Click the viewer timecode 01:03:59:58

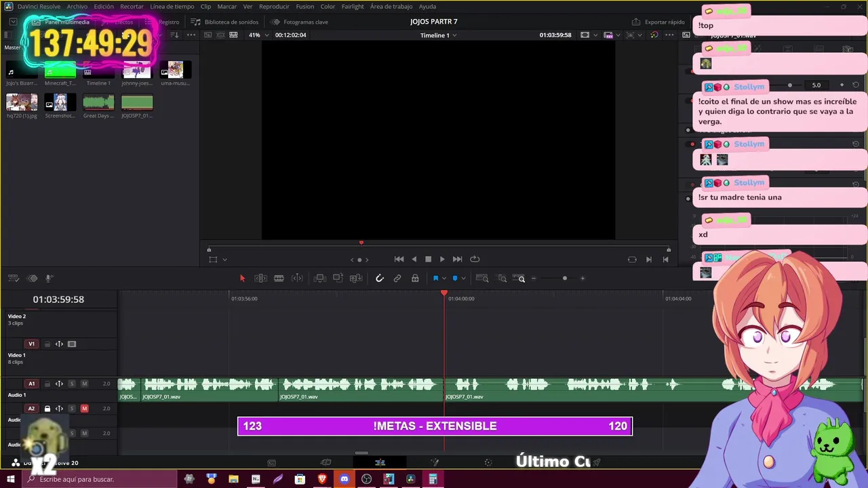tap(555, 35)
